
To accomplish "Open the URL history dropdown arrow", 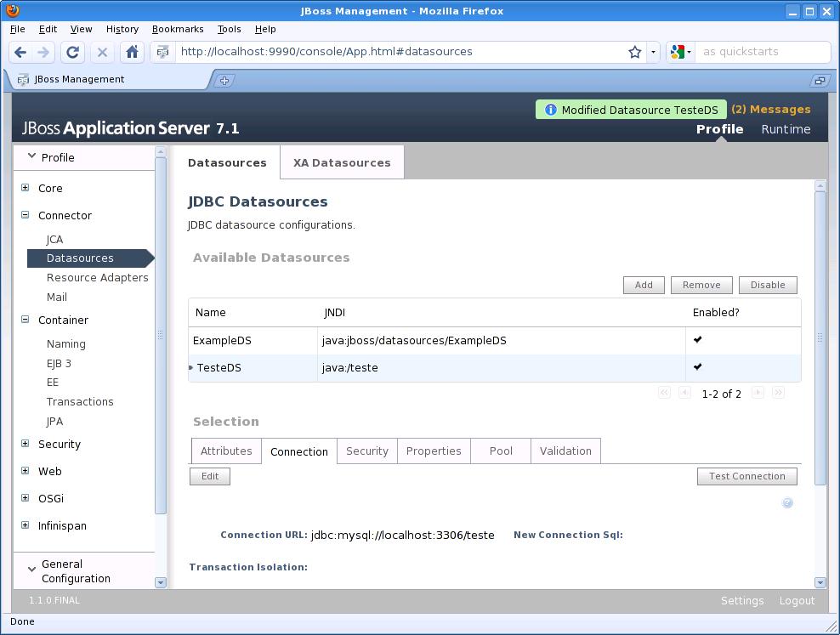I will [653, 52].
